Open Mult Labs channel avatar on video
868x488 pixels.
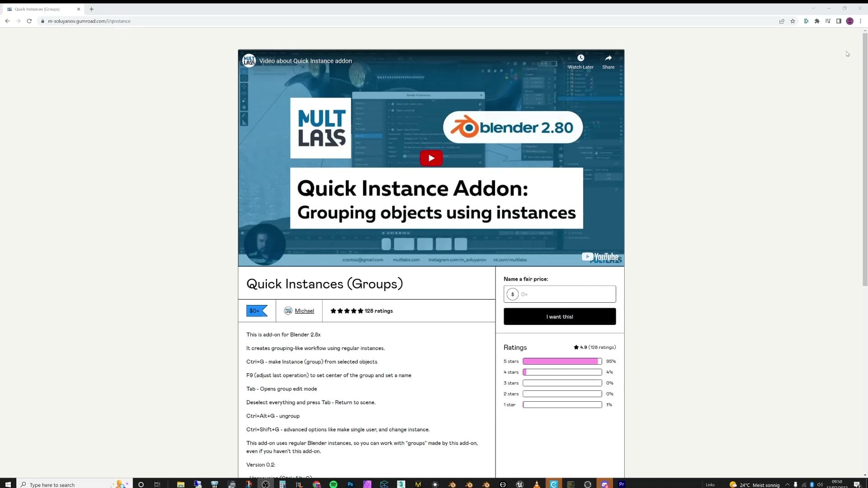249,61
